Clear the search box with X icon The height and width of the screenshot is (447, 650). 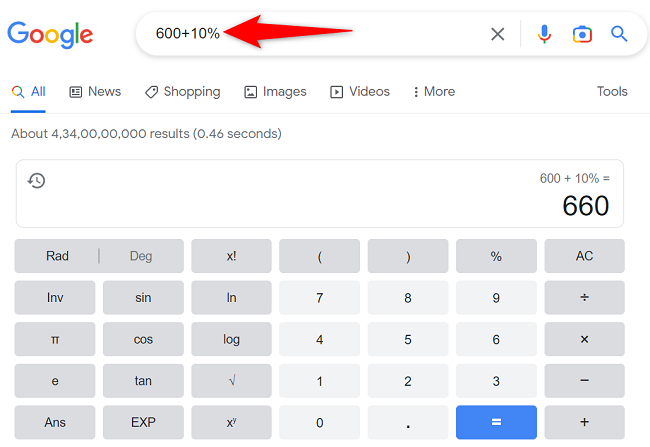[x=497, y=35]
